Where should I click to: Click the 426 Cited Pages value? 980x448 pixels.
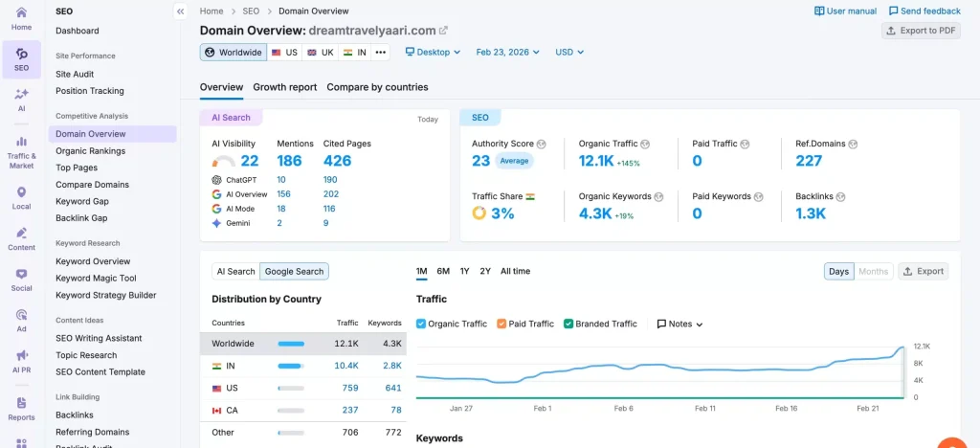pos(338,161)
